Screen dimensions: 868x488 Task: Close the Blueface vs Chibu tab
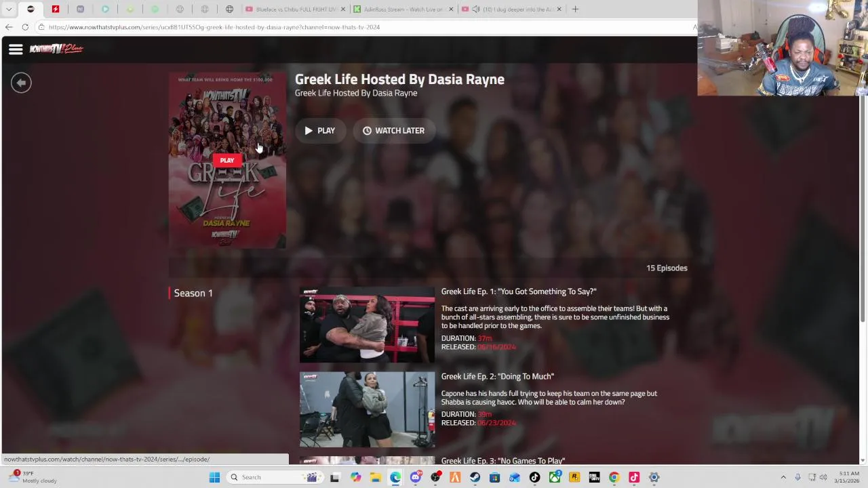(x=343, y=9)
